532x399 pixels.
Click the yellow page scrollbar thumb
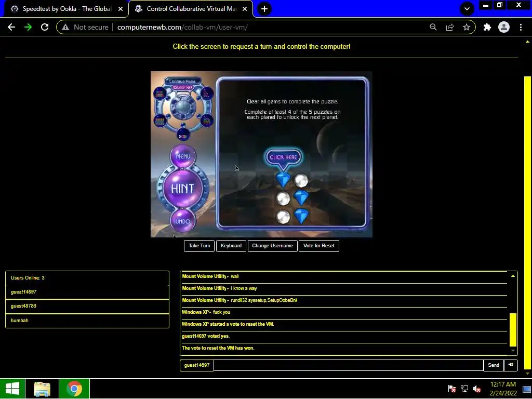click(527, 222)
